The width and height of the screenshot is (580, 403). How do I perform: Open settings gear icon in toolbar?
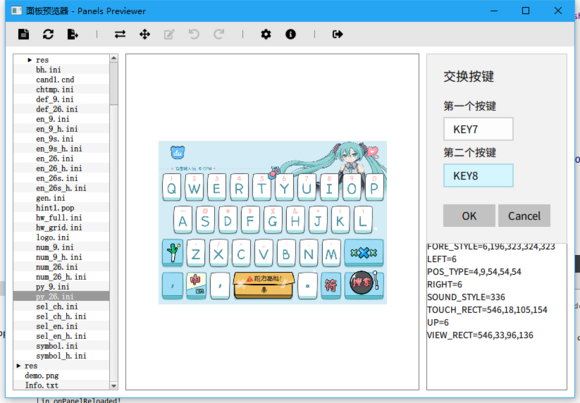[266, 34]
